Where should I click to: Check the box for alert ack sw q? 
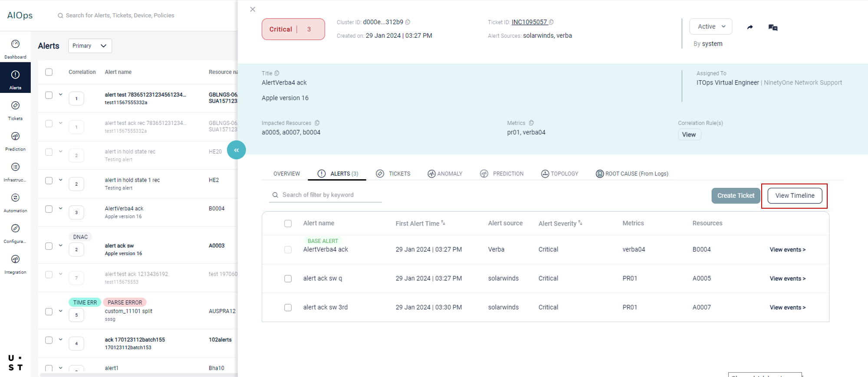click(x=288, y=279)
